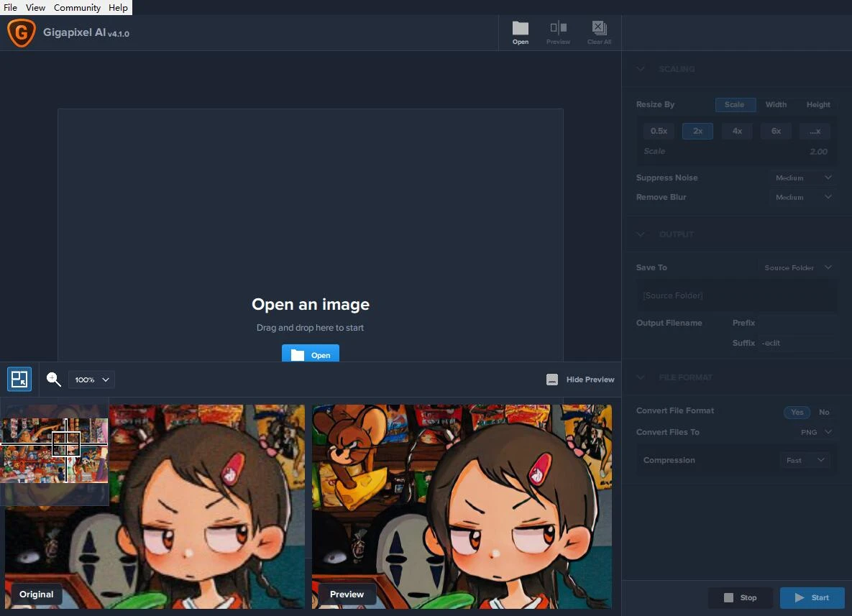Open the Community menu

pos(77,7)
